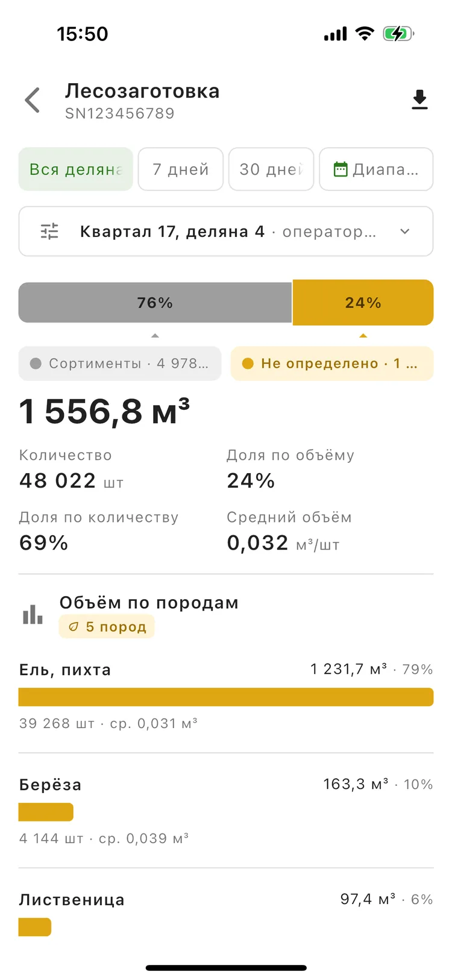Image resolution: width=452 pixels, height=980 pixels.
Task: Open the Квартал 17, деляна 4 selector
Action: (x=226, y=231)
